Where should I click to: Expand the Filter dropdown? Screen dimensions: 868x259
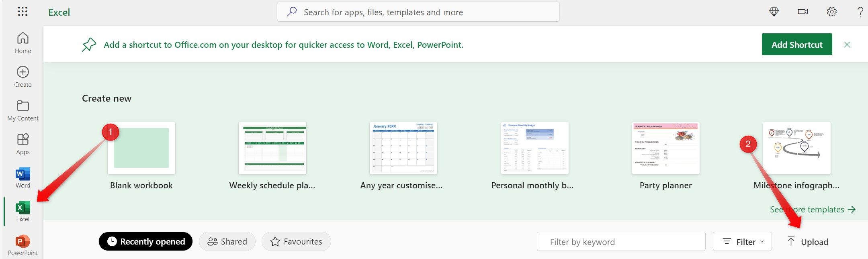742,241
